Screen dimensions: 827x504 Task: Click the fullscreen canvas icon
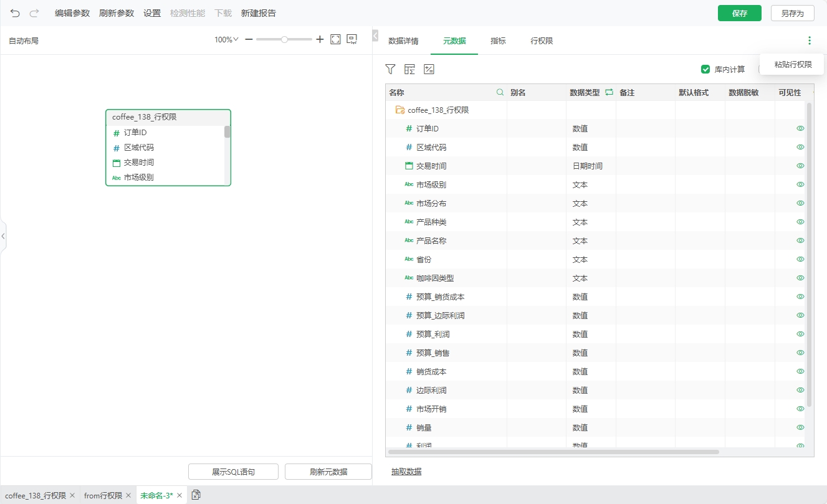click(335, 39)
